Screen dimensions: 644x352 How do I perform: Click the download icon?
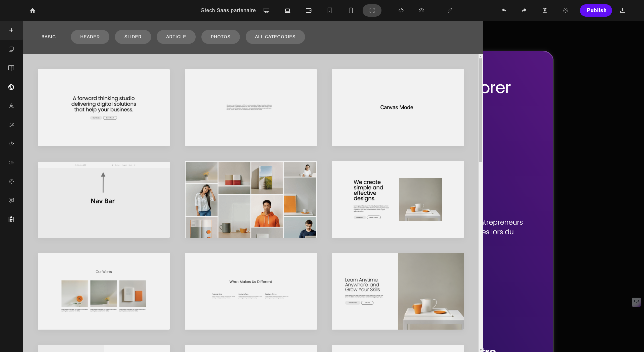pos(622,10)
